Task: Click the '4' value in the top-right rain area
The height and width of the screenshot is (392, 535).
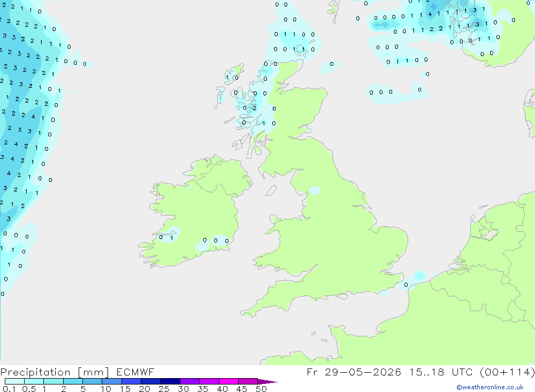Action: [430, 14]
